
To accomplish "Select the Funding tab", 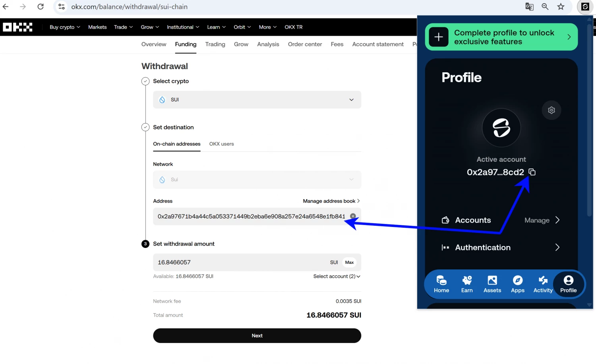I will 186,44.
